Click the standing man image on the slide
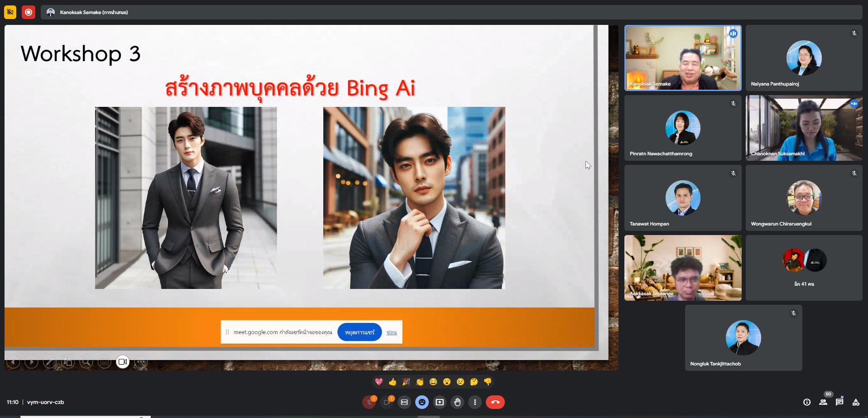 (x=186, y=198)
